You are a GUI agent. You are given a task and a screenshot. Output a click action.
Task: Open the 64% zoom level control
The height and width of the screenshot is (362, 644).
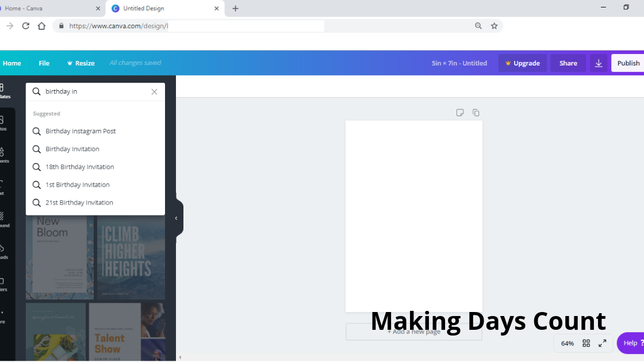[x=567, y=343]
